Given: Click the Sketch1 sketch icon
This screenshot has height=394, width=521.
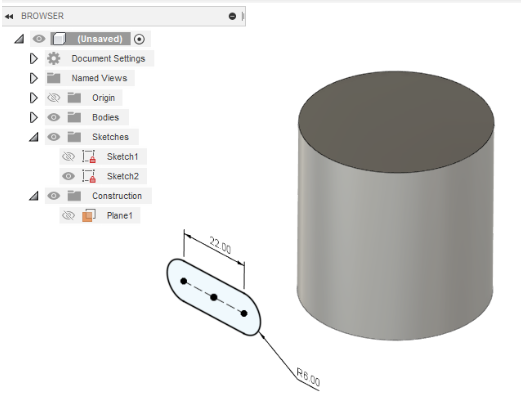Looking at the screenshot, I should click(89, 156).
